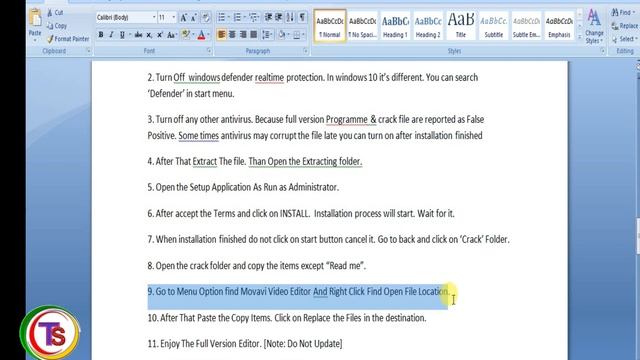This screenshot has width=640, height=360.
Task: Toggle bold formatting
Action: (x=101, y=35)
